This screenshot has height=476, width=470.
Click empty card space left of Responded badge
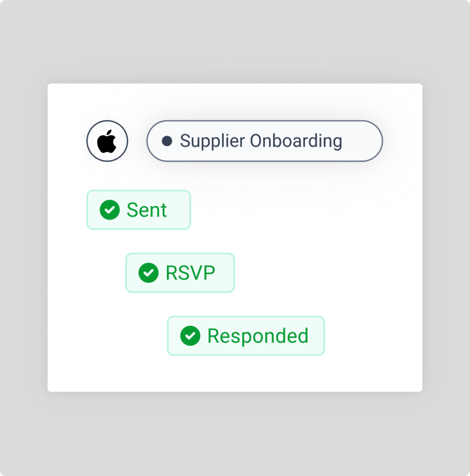[x=109, y=336]
